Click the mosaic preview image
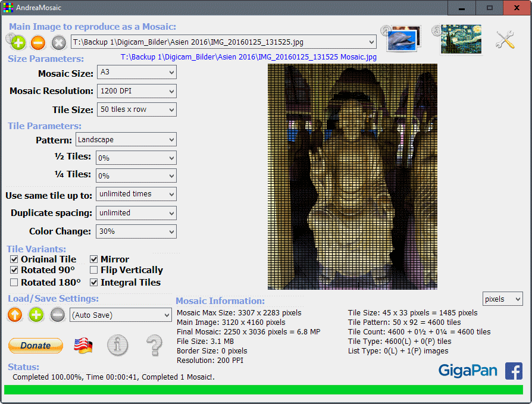The height and width of the screenshot is (404, 532). coord(352,177)
